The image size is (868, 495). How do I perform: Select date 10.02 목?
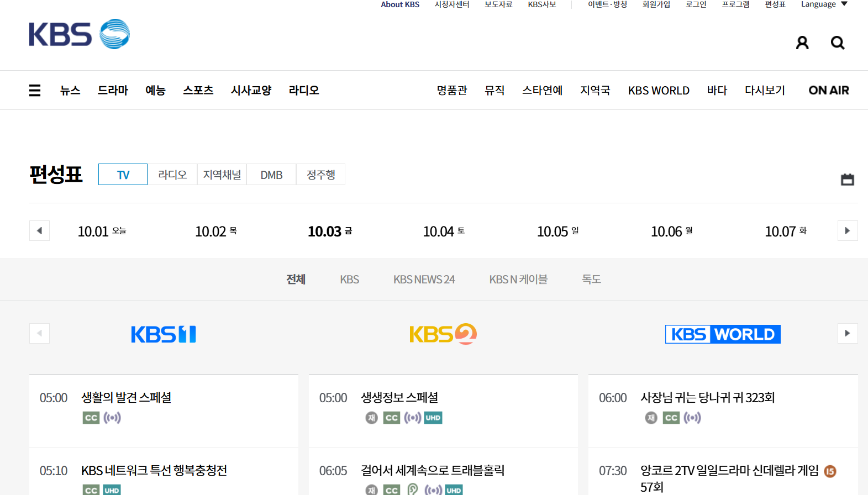tap(216, 231)
